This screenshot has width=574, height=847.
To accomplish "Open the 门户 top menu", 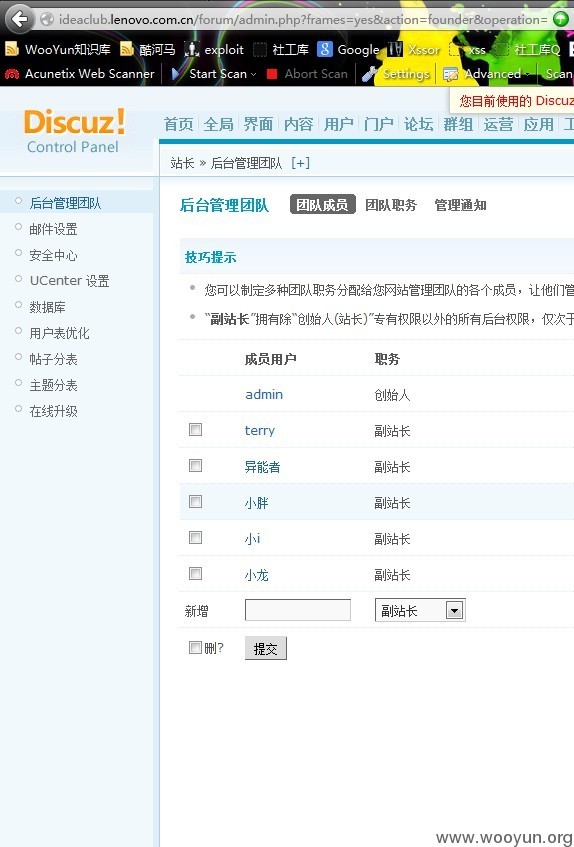I will click(x=378, y=124).
